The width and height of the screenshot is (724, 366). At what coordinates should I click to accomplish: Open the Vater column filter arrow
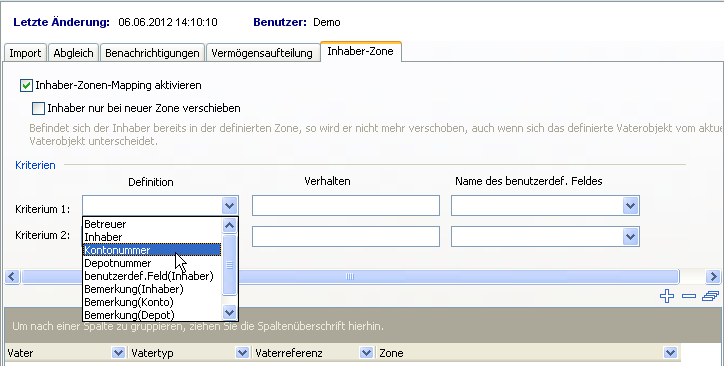coord(118,353)
